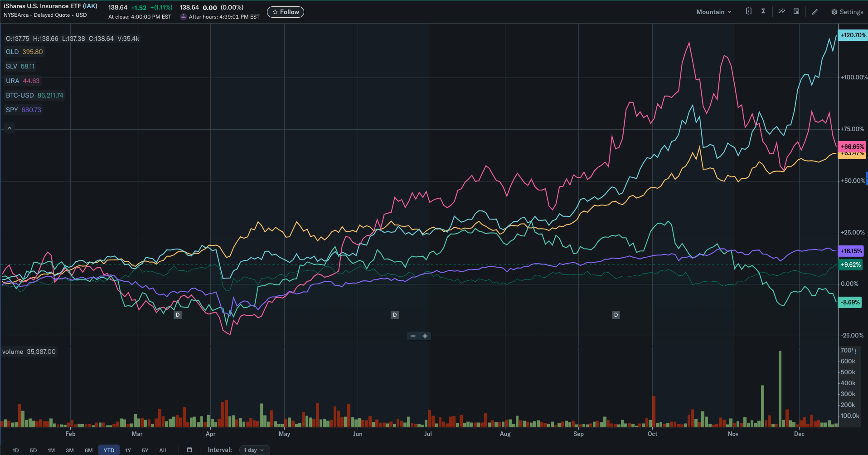Click the SPY comparison legend entry

click(24, 110)
